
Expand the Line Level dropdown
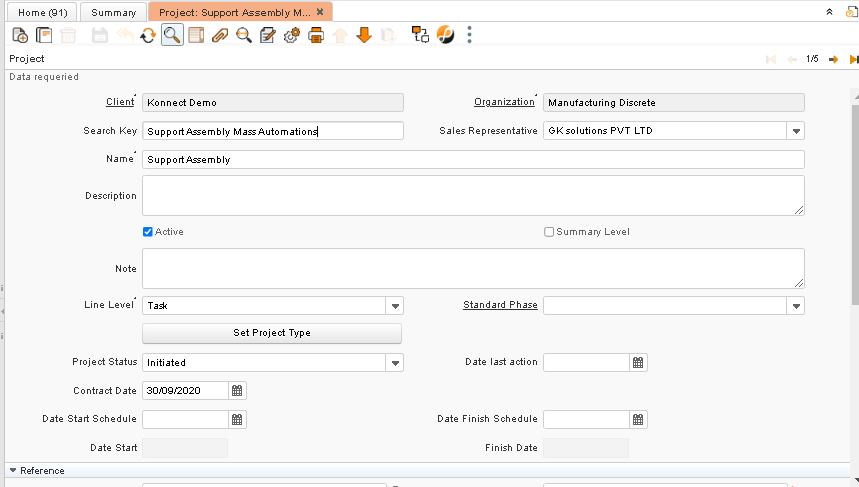click(x=395, y=306)
